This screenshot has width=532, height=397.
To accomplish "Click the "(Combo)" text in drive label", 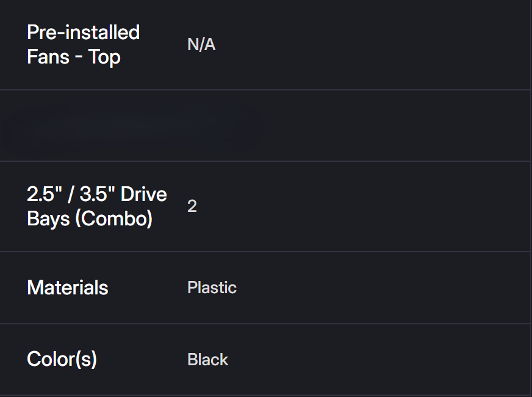I will (x=114, y=219).
